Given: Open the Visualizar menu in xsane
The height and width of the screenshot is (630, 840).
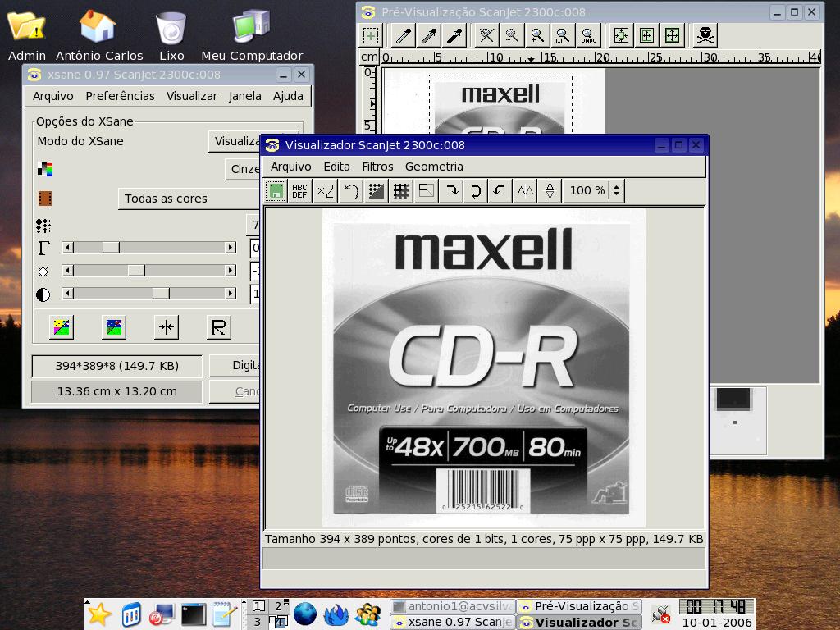Looking at the screenshot, I should click(192, 96).
